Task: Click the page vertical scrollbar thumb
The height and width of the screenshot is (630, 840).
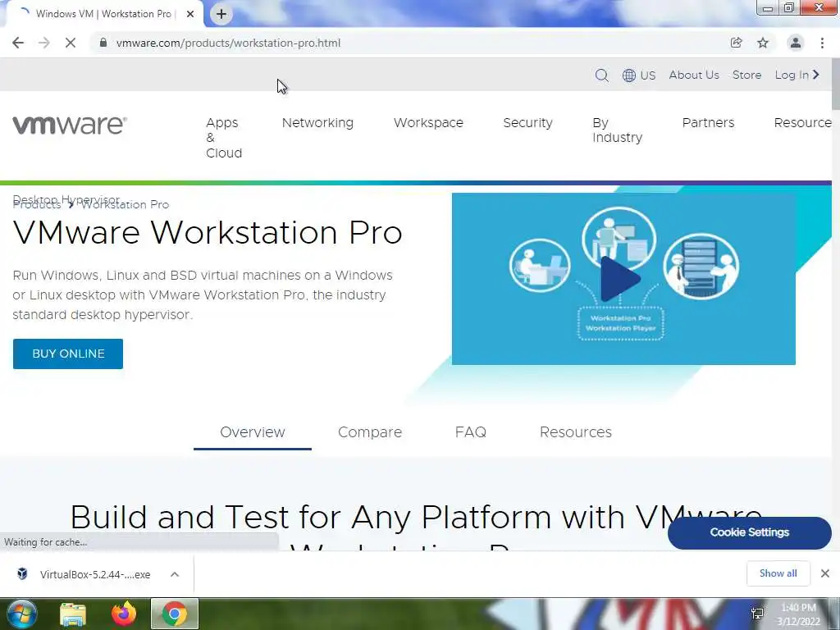Action: (836, 83)
